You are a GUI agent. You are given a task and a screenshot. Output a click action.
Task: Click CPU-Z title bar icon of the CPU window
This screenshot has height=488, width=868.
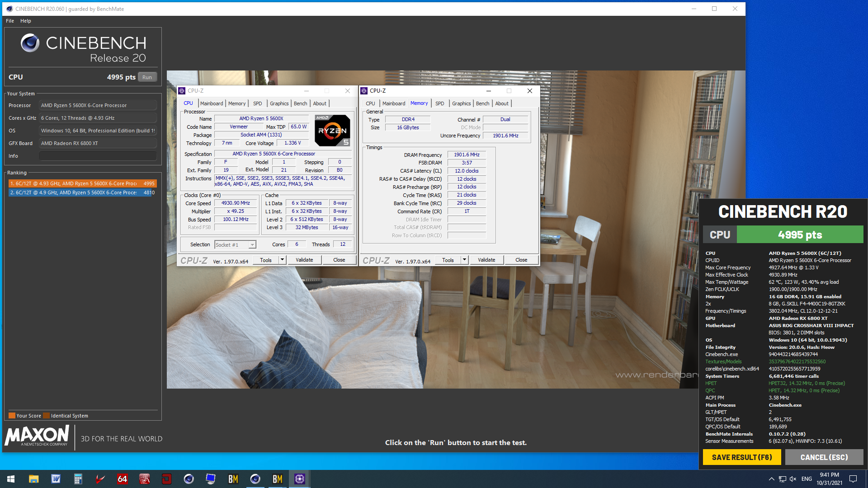coord(182,91)
